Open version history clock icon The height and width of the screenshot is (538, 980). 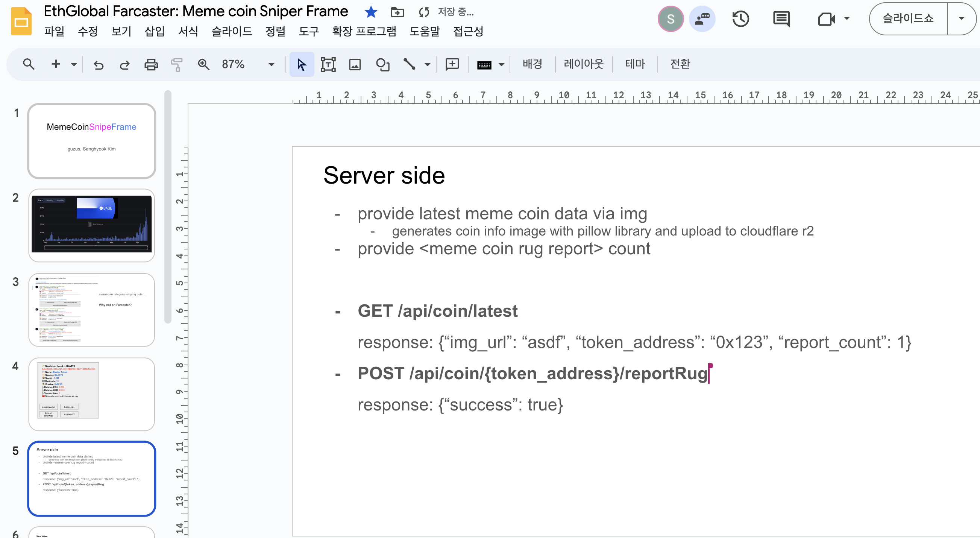pyautogui.click(x=740, y=19)
